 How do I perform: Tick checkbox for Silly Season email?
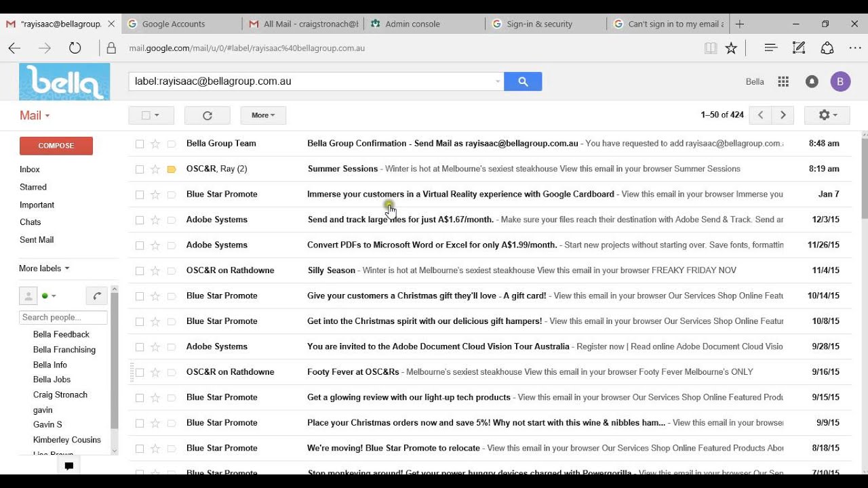pyautogui.click(x=140, y=270)
